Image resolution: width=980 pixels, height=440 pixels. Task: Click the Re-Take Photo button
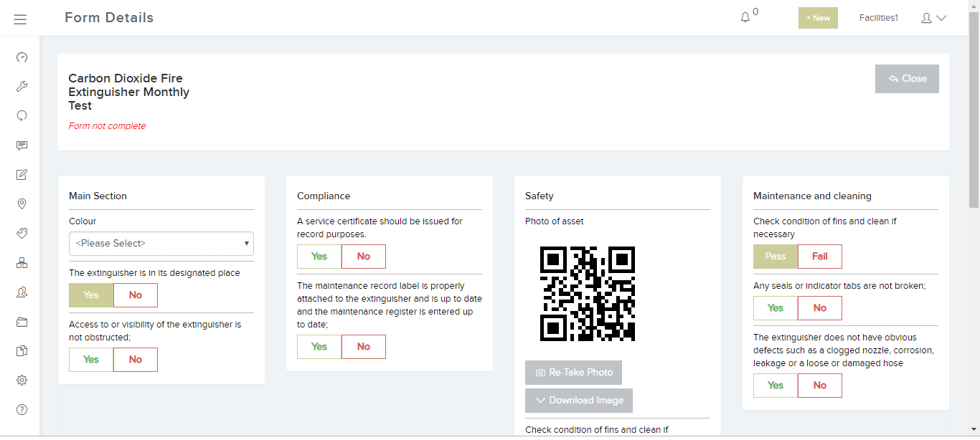574,373
